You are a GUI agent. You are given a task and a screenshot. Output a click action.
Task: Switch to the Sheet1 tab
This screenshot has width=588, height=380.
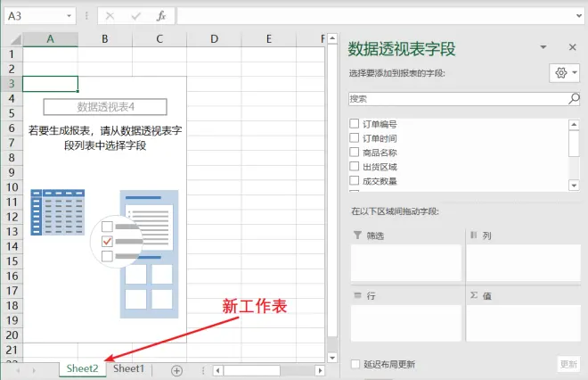(x=128, y=368)
